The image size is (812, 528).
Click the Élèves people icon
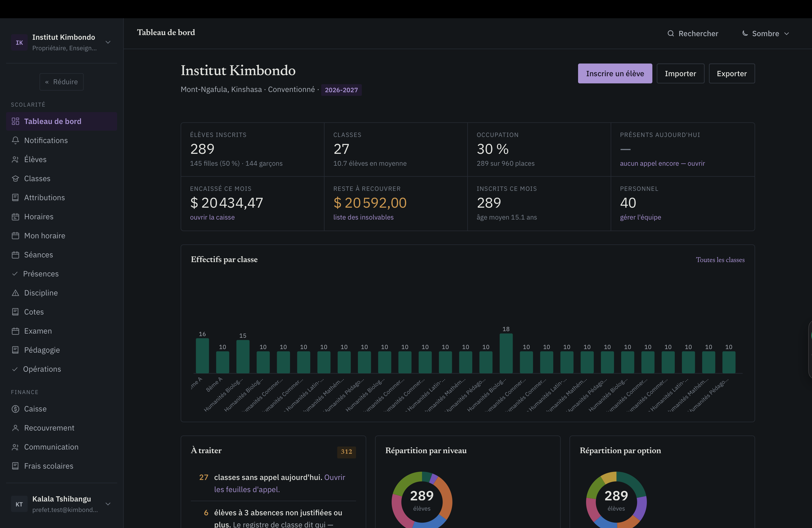click(15, 159)
